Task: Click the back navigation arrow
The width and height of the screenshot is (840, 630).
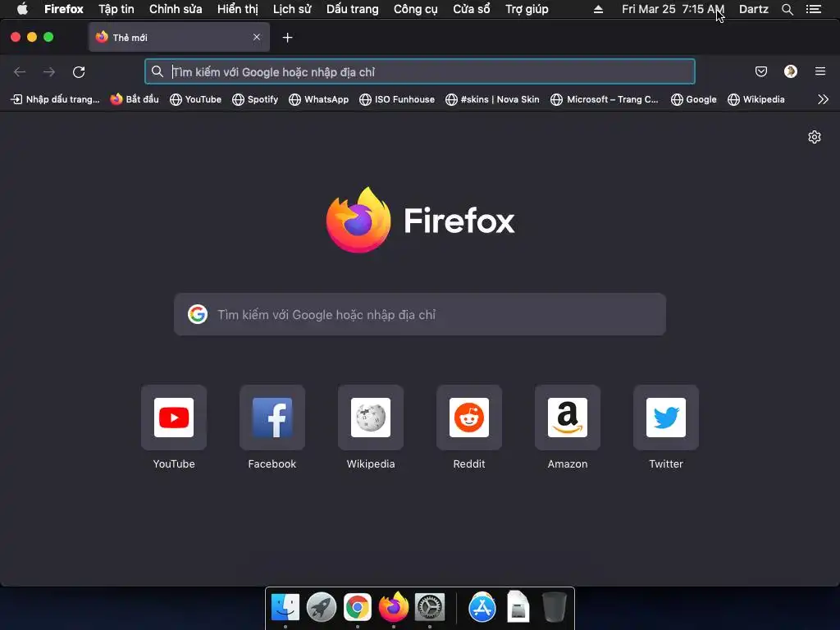Action: [20, 72]
